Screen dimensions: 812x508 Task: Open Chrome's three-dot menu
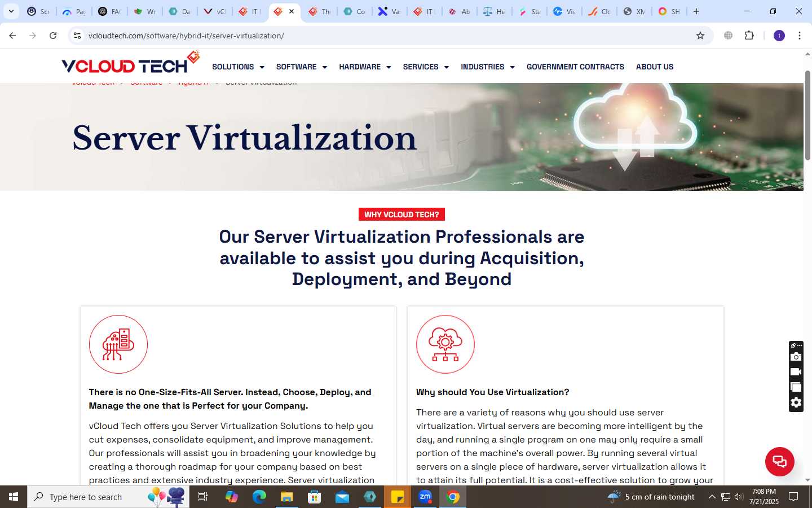pos(800,36)
